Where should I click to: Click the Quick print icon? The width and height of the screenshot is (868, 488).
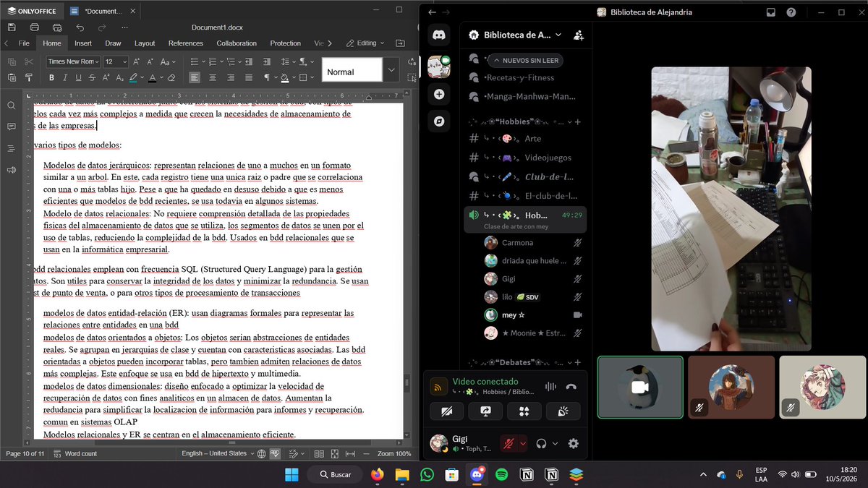[57, 27]
